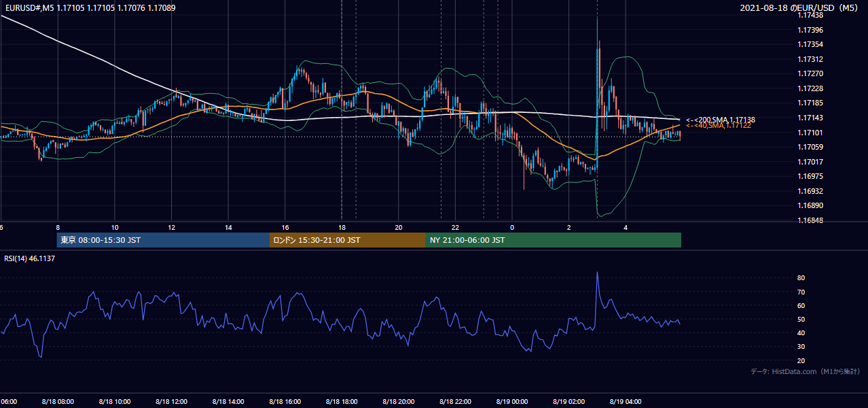
Task: Click the 40 SMA label 1.17122
Action: point(718,126)
